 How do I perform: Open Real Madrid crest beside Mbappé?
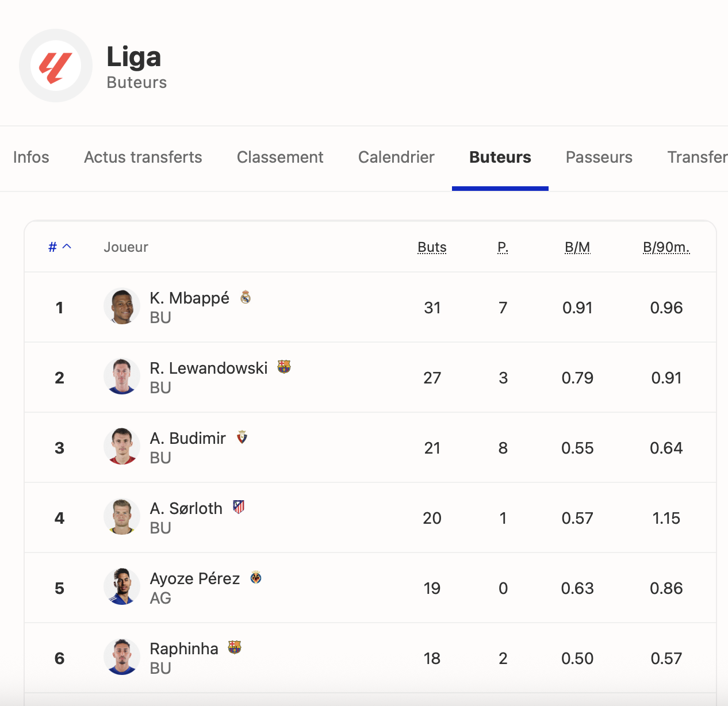pyautogui.click(x=246, y=297)
